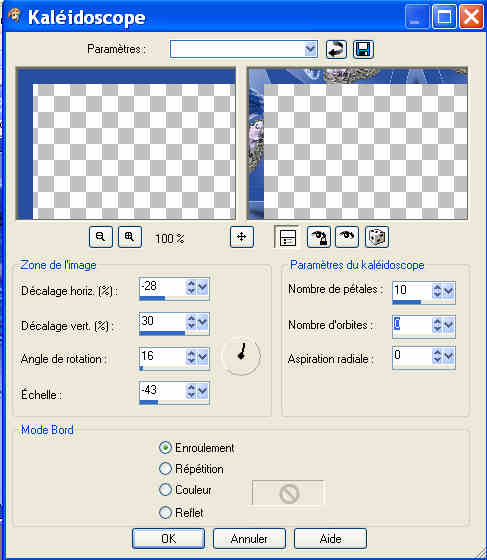Toggle auto proof eye with lock icon
The height and width of the screenshot is (560, 487).
click(319, 236)
